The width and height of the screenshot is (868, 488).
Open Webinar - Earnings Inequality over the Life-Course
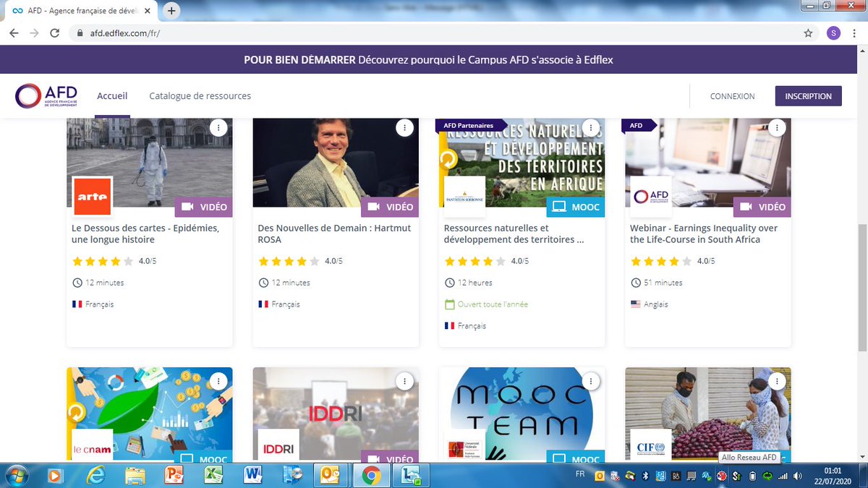[704, 234]
